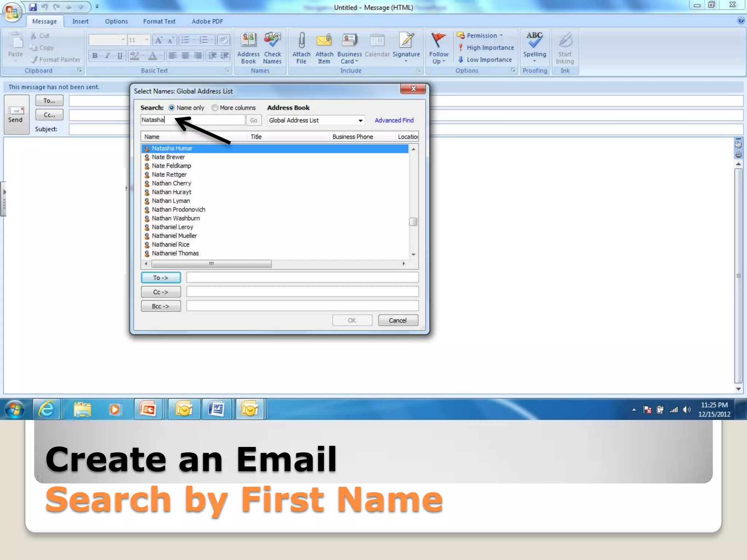Click the Bcc -> button in dialog
The width and height of the screenshot is (747, 560).
pos(161,306)
